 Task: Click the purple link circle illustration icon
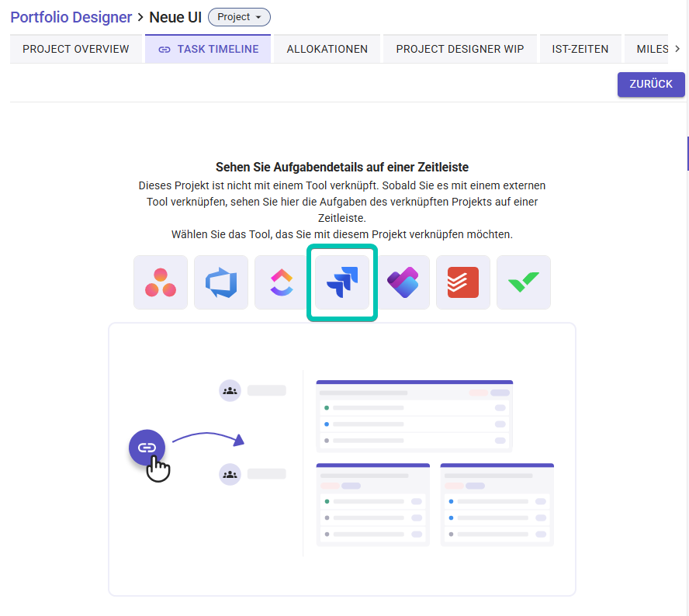click(x=147, y=448)
